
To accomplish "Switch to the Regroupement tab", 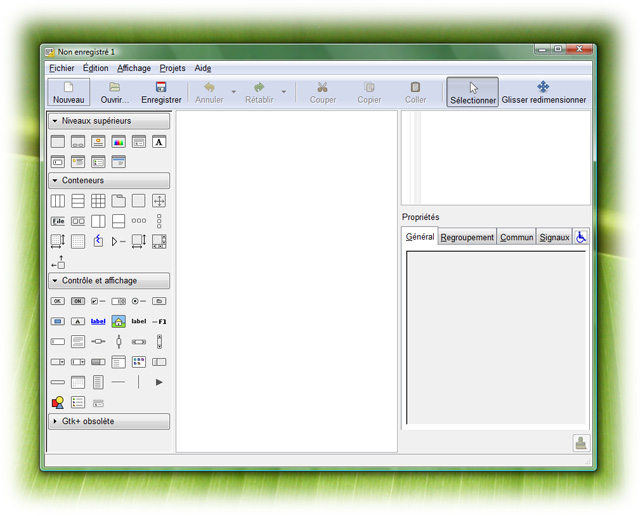I will [x=467, y=237].
